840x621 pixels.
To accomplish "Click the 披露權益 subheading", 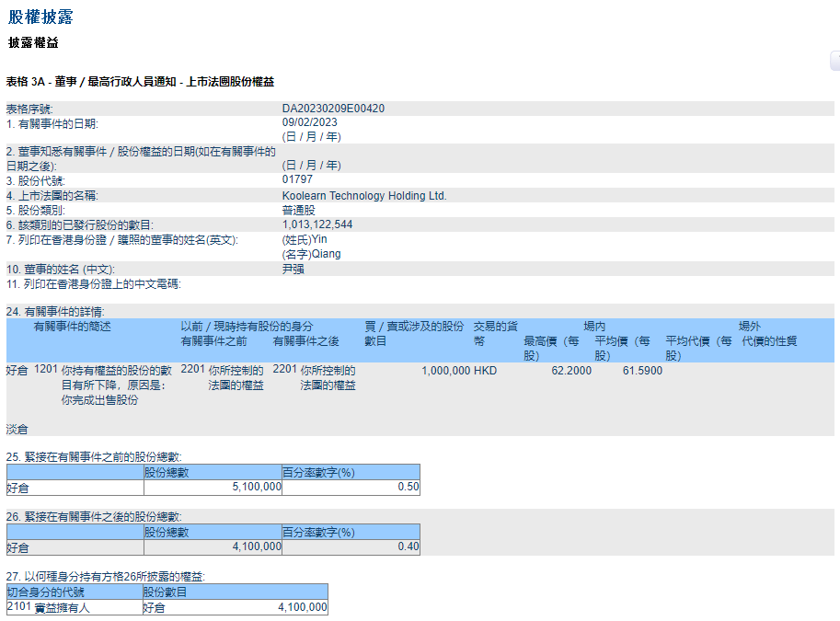I will pos(33,43).
